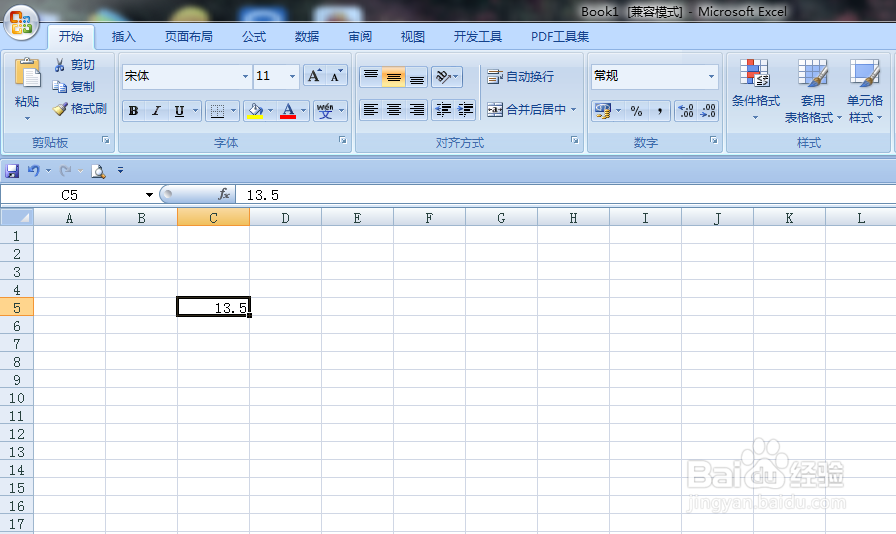Switch to the 审阅 (Review) tab
The height and width of the screenshot is (534, 896).
point(360,37)
